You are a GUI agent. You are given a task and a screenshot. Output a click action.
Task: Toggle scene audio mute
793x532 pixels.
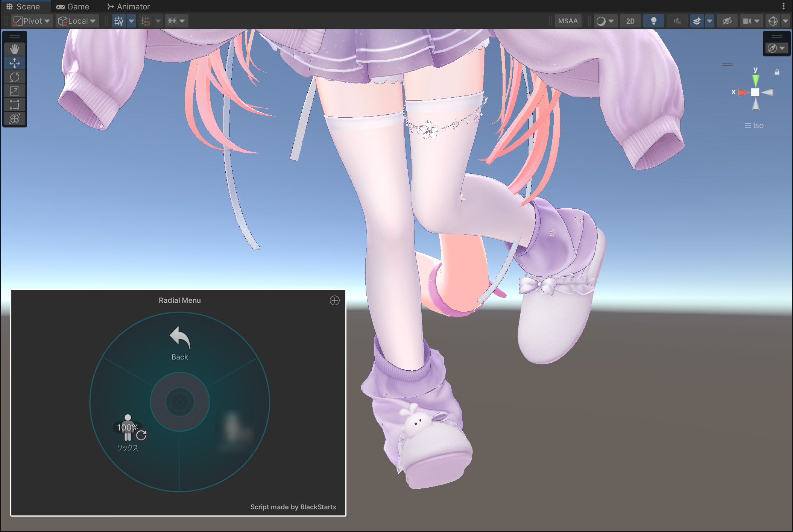pos(677,21)
